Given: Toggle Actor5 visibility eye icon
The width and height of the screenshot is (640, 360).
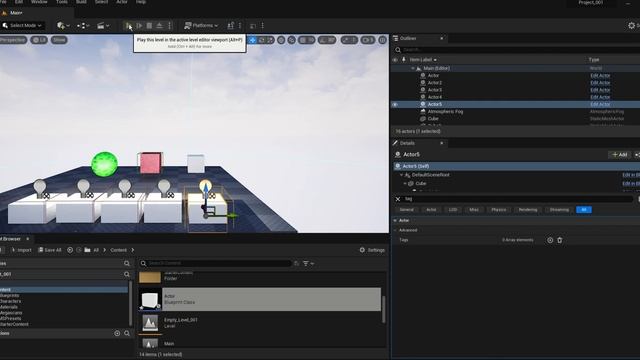Looking at the screenshot, I should tap(395, 104).
